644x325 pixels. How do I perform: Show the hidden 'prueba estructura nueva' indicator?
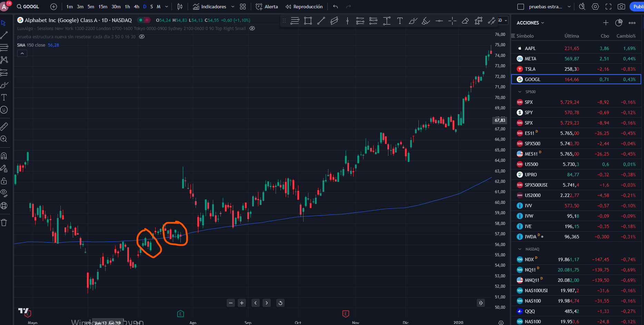point(142,37)
